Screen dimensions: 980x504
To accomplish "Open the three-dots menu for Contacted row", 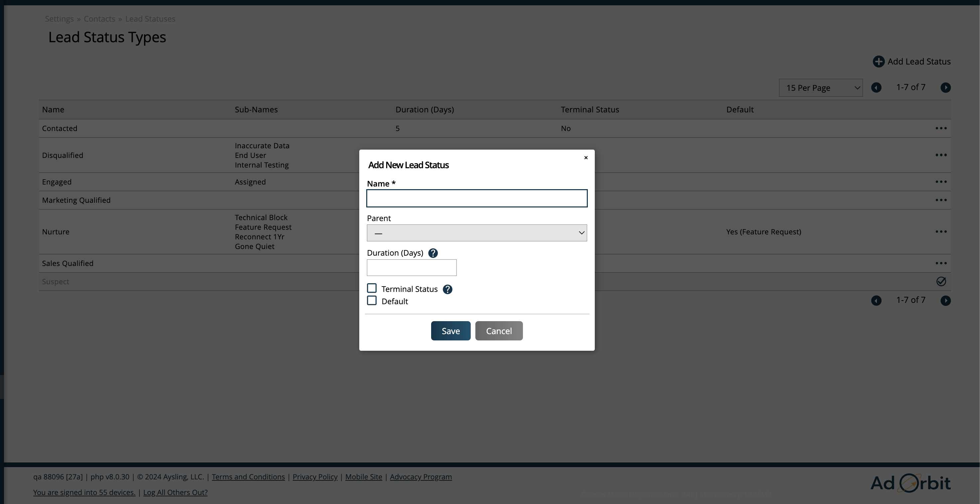I will pyautogui.click(x=941, y=128).
